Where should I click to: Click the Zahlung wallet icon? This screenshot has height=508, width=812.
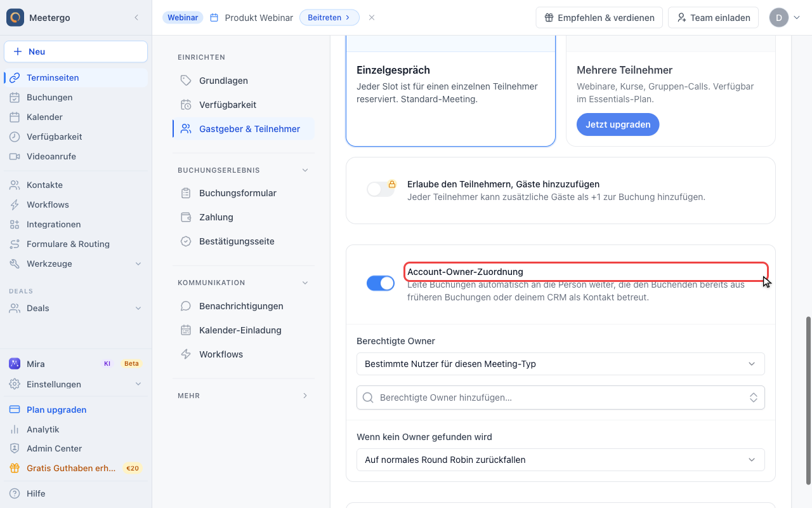click(186, 217)
